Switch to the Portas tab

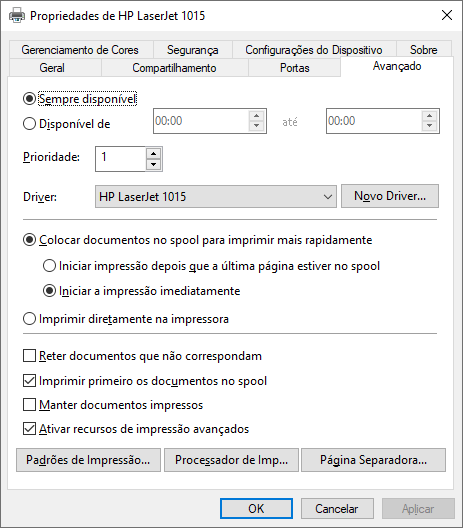pyautogui.click(x=294, y=68)
